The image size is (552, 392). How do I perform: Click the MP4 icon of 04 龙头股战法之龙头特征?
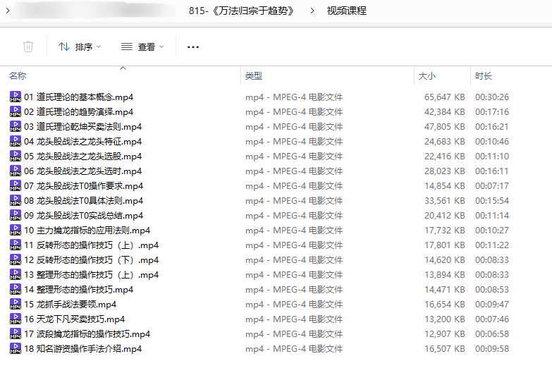tap(16, 142)
